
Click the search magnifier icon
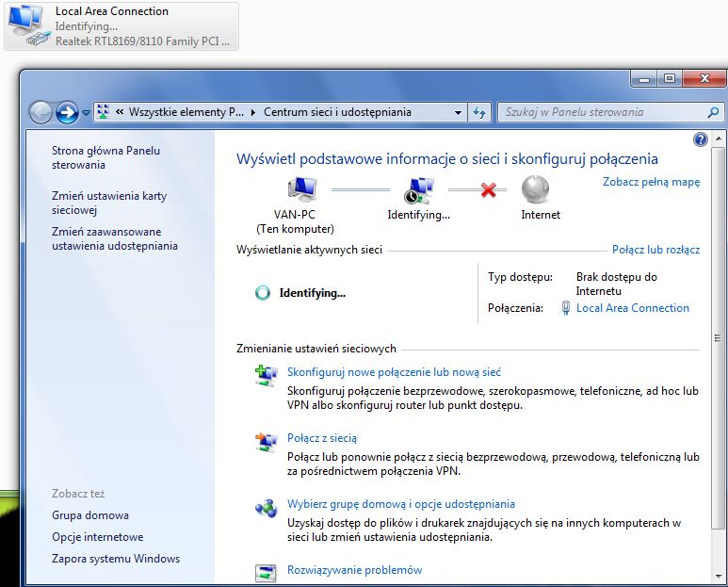point(714,112)
